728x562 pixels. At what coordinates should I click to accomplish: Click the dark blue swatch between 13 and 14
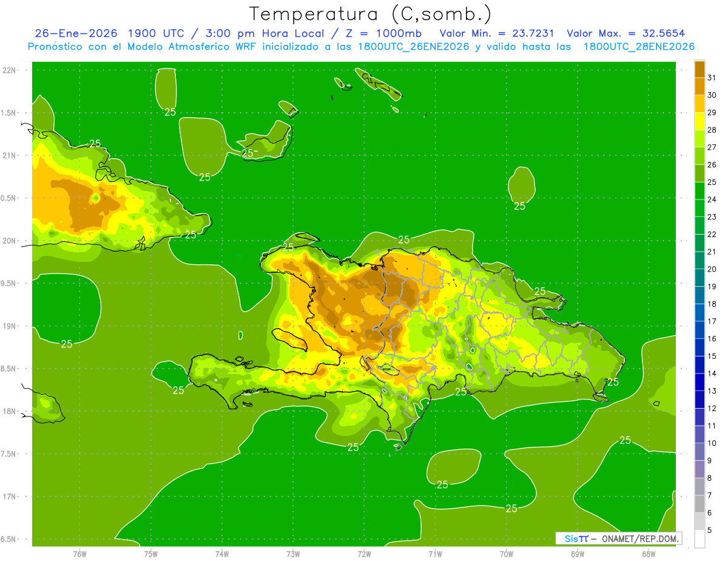(699, 383)
